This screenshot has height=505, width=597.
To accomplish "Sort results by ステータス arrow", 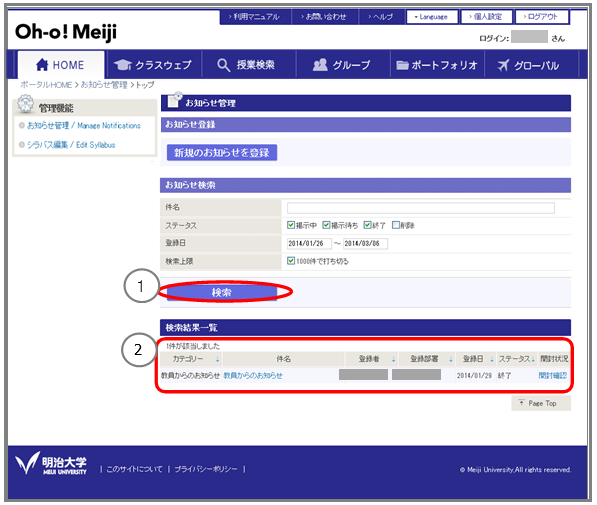I will [x=533, y=360].
